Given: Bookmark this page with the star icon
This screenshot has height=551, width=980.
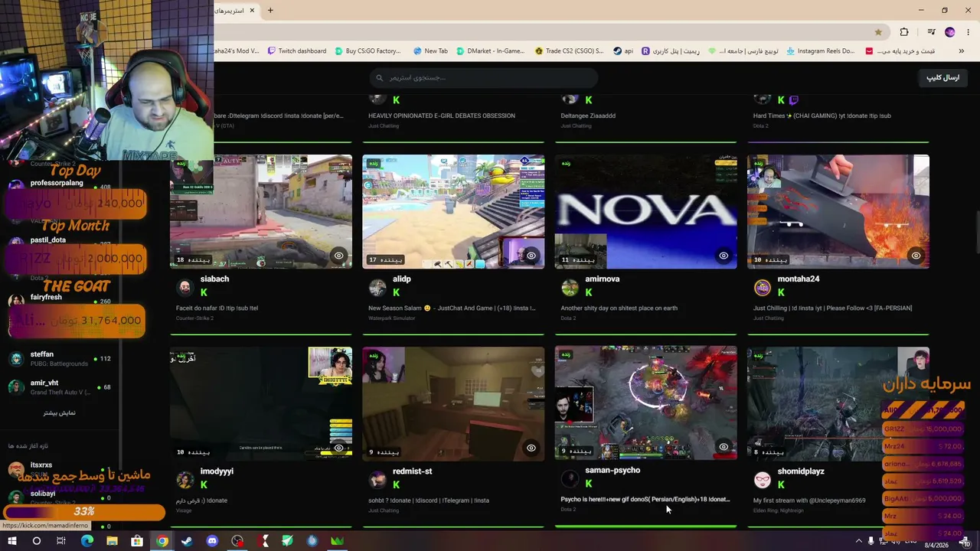Looking at the screenshot, I should [x=878, y=32].
